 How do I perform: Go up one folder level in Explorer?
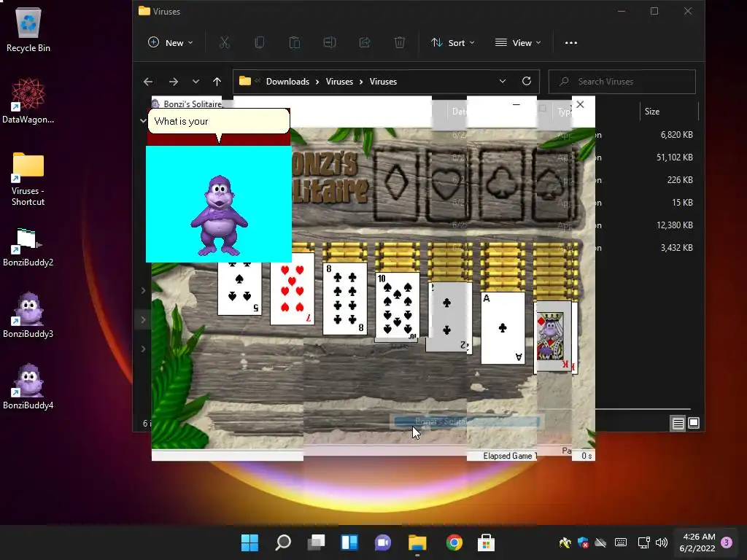[217, 82]
